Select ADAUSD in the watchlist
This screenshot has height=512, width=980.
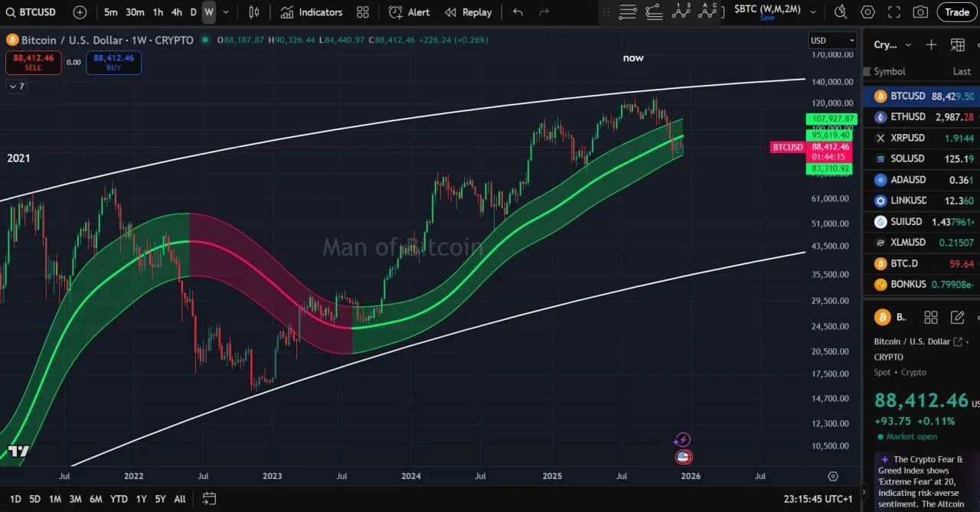[921, 180]
